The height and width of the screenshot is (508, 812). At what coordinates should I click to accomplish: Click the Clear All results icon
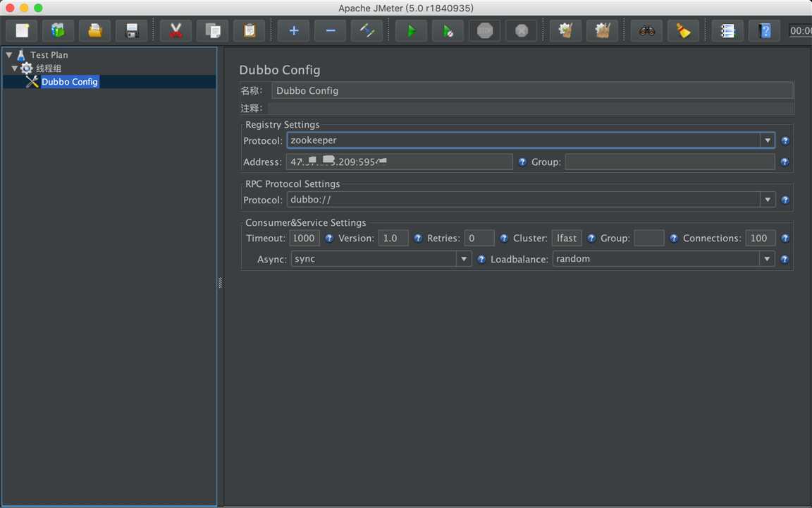point(602,30)
